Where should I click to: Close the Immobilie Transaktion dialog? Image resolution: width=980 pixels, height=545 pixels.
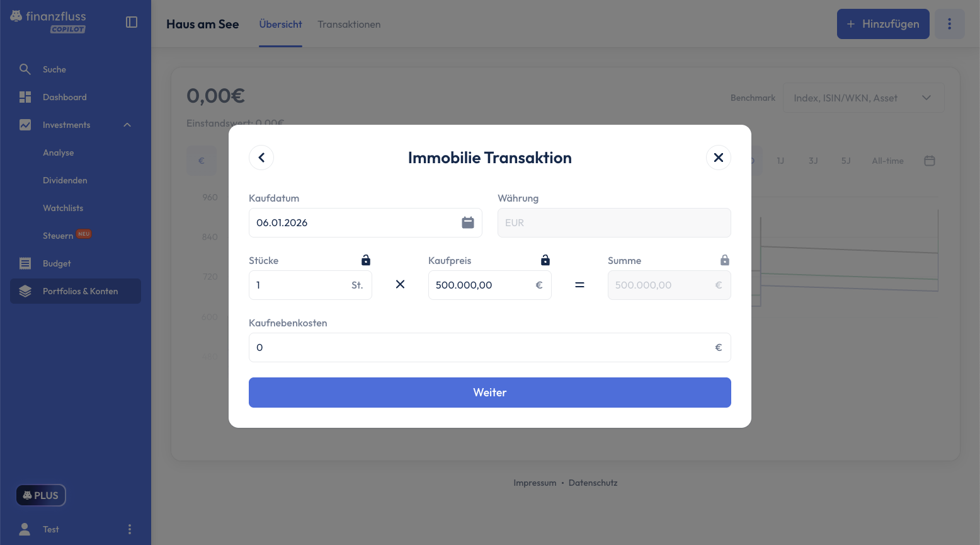point(718,158)
